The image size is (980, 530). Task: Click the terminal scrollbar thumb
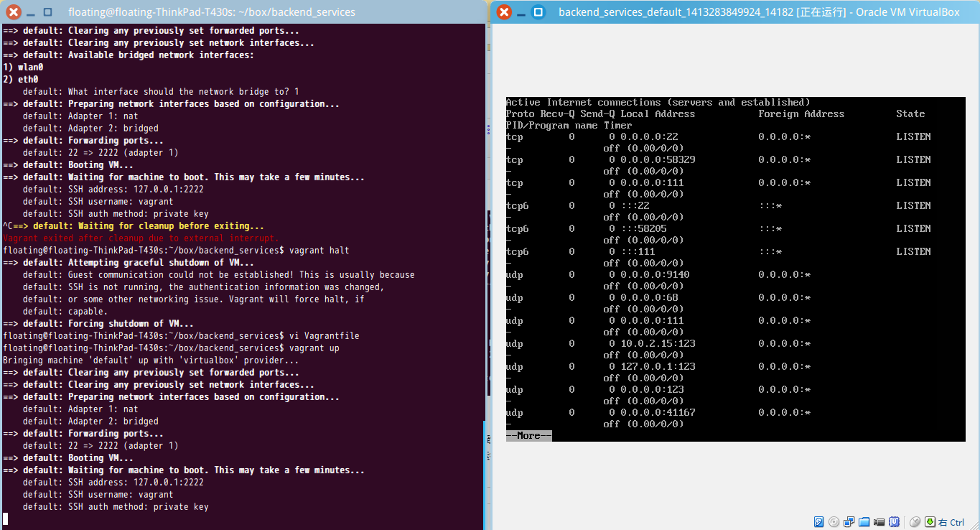(x=485, y=474)
